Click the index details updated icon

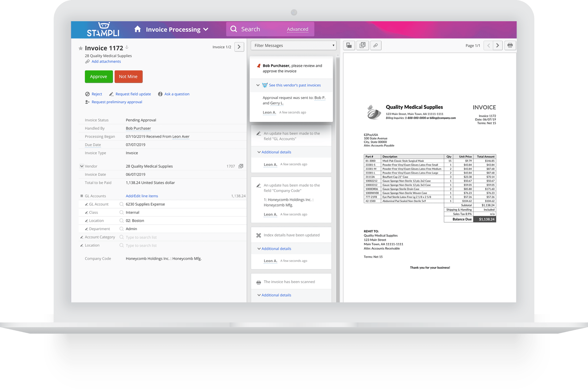coord(258,235)
